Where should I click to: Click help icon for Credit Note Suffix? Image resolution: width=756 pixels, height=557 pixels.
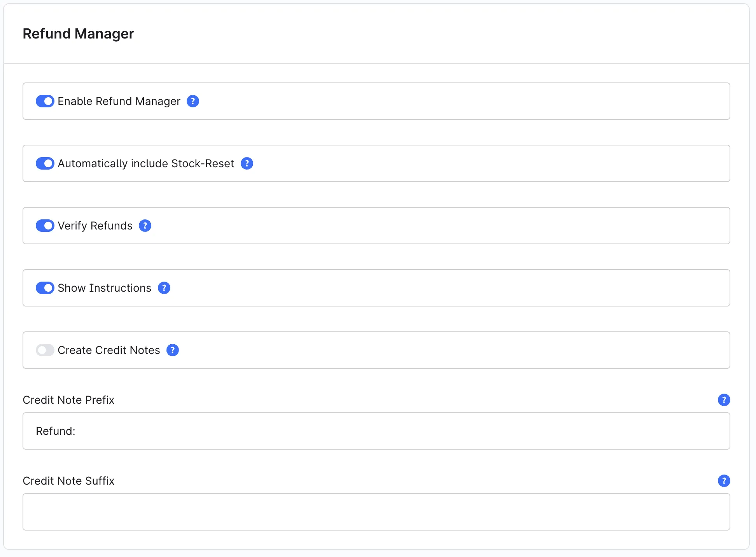point(724,481)
